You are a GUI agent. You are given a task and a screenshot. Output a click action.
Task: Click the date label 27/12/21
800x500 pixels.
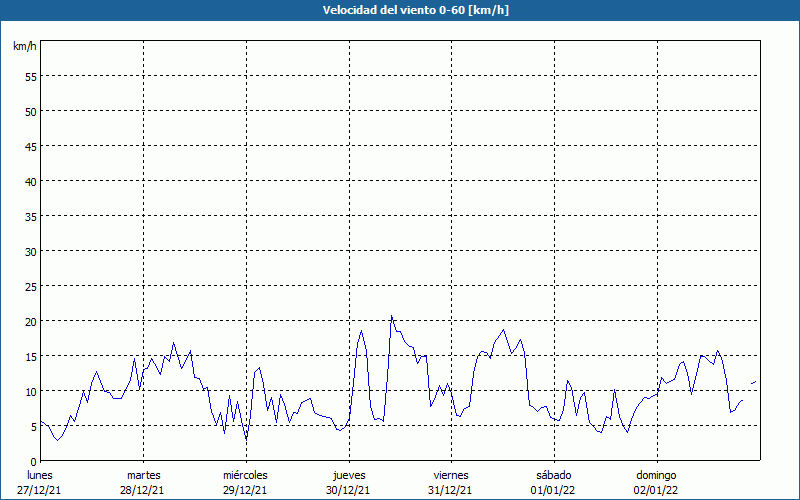(x=39, y=490)
